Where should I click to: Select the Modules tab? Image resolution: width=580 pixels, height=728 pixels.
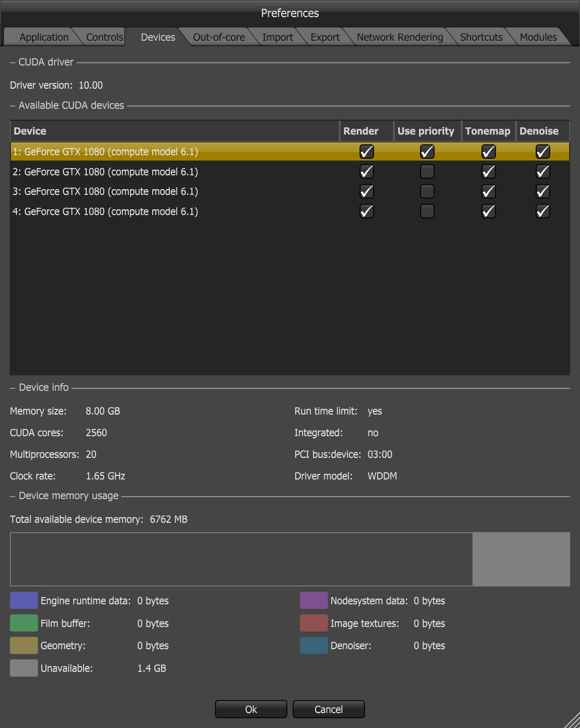point(538,37)
